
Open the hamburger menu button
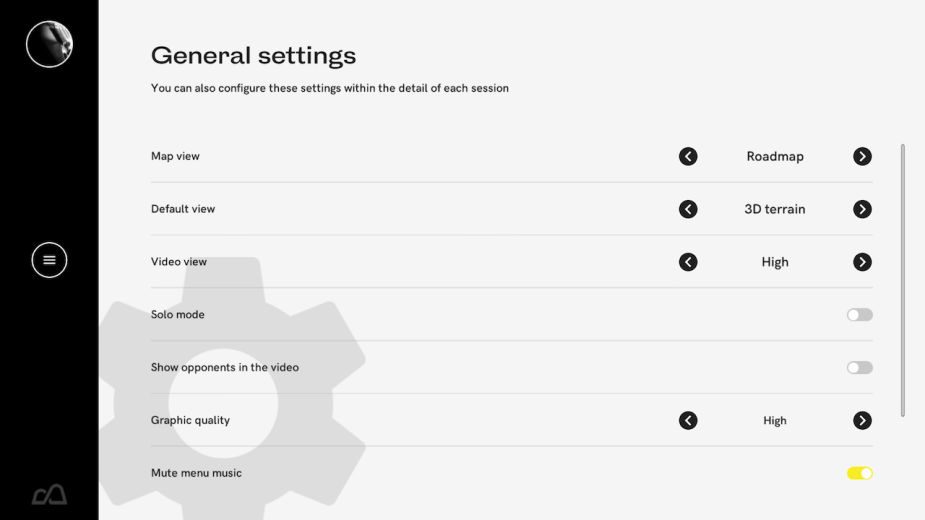point(49,260)
